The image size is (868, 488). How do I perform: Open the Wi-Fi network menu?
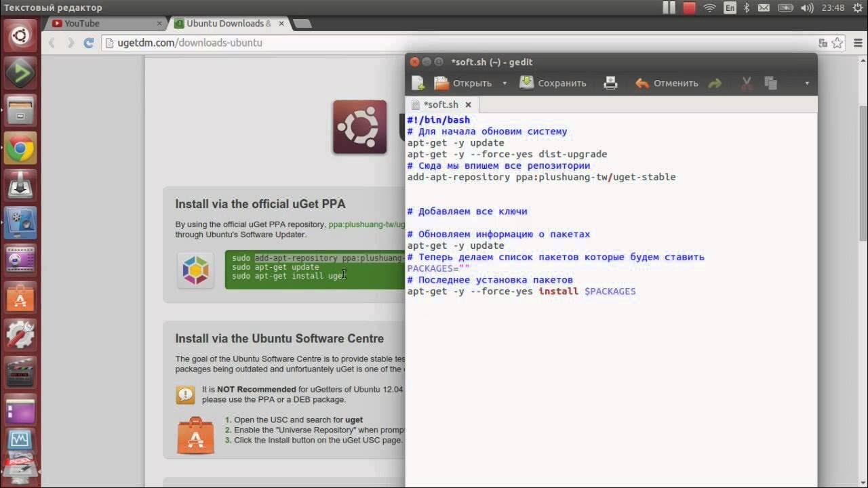tap(710, 8)
